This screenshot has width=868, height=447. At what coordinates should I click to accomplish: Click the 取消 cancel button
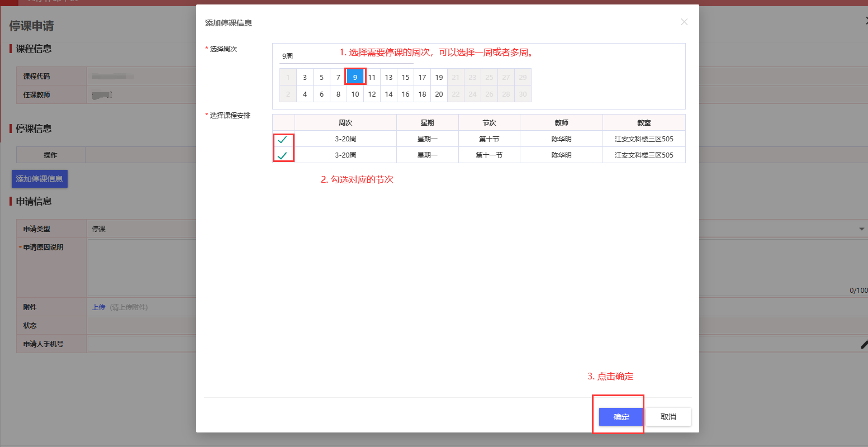[x=668, y=417]
